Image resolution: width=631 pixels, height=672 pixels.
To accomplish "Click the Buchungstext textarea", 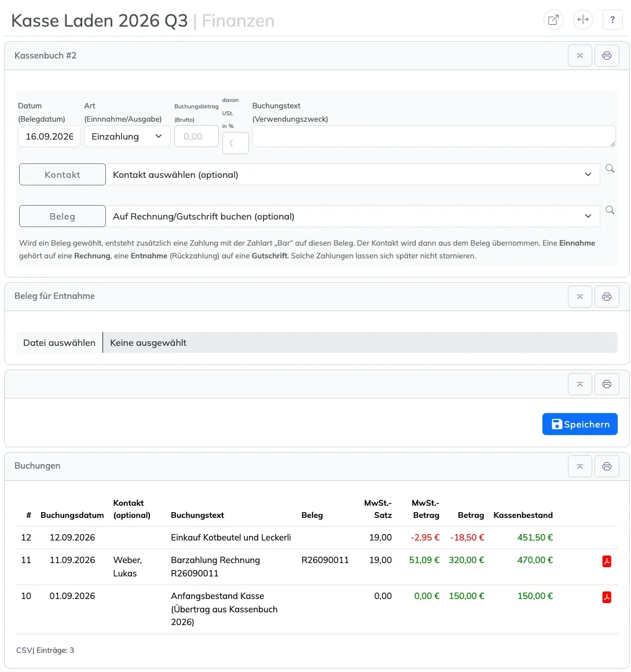I will coord(434,136).
